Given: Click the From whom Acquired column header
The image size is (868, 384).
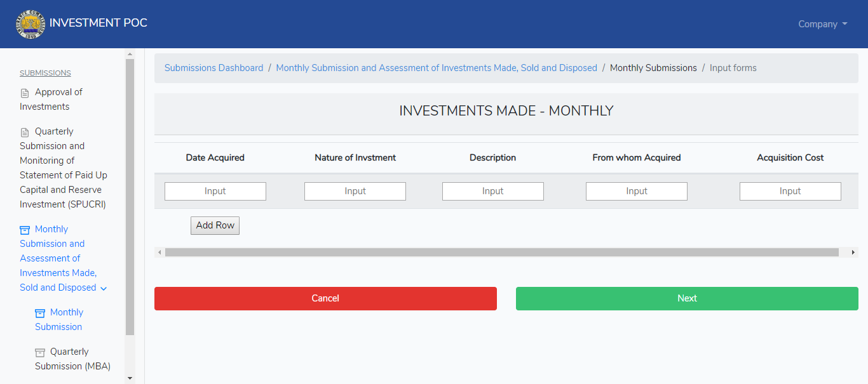Looking at the screenshot, I should coord(637,157).
